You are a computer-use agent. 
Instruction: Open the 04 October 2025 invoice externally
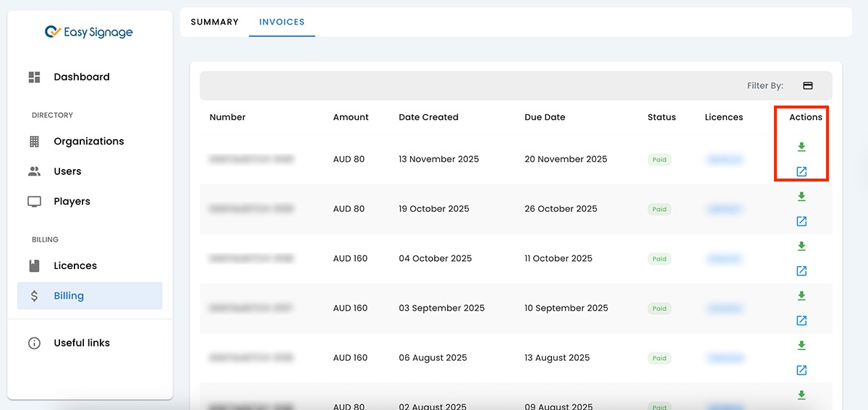click(801, 271)
